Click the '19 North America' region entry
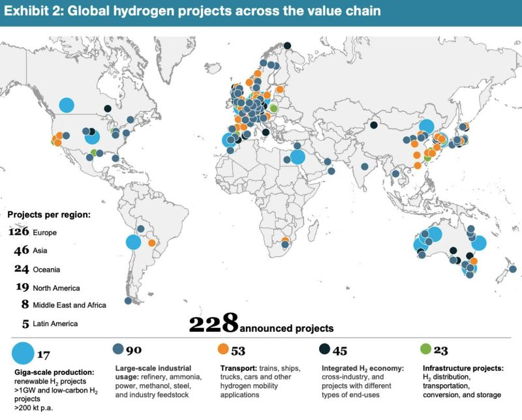Screen dimensions: 522x420 point(48,287)
